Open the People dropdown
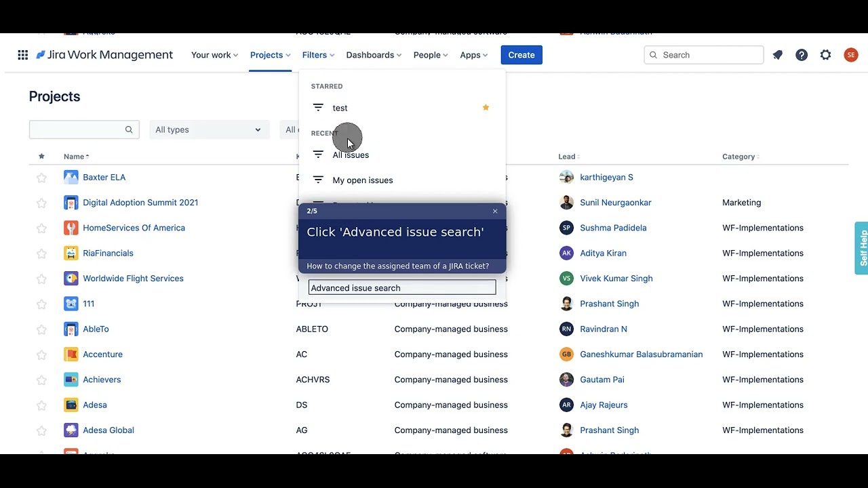The width and height of the screenshot is (868, 488). [x=431, y=55]
